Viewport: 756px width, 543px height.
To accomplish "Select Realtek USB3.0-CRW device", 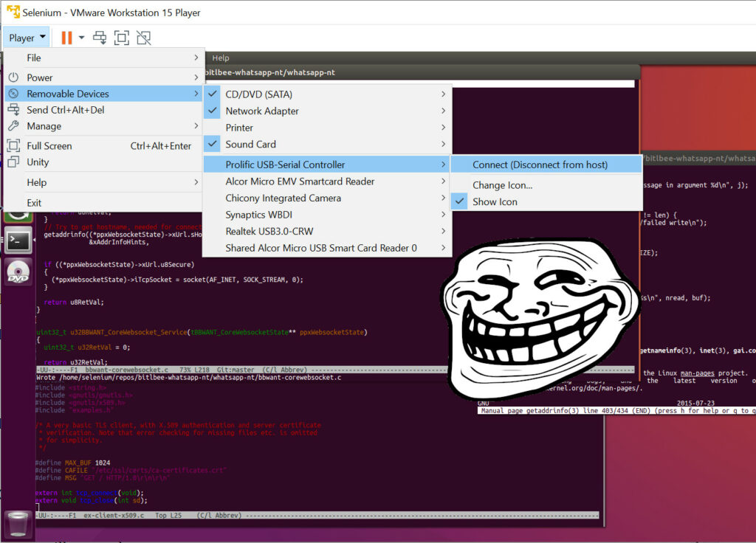I will 327,231.
